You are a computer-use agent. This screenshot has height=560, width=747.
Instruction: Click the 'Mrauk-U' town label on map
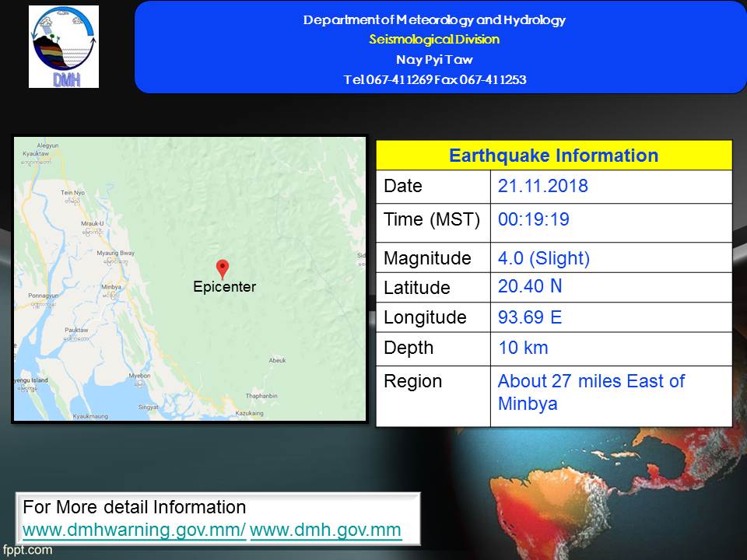coord(92,223)
